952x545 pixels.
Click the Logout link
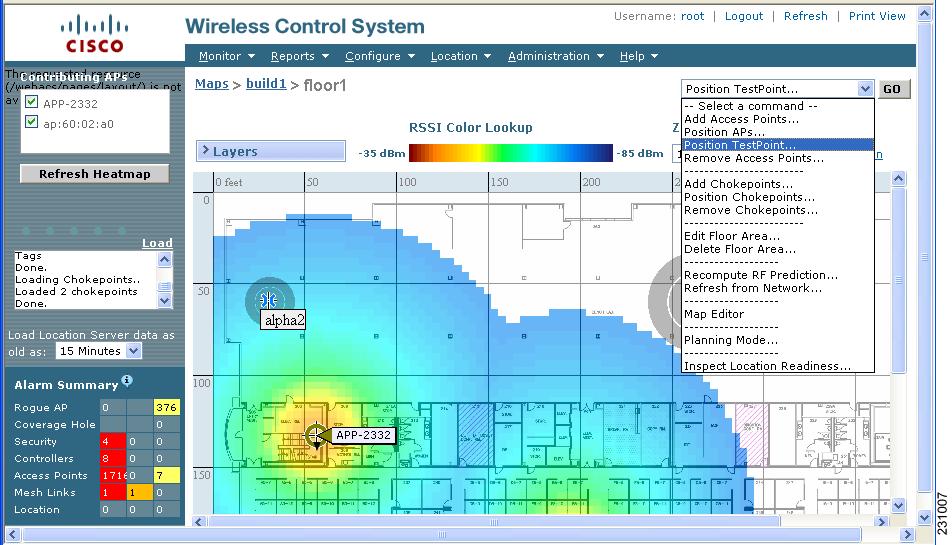click(744, 16)
